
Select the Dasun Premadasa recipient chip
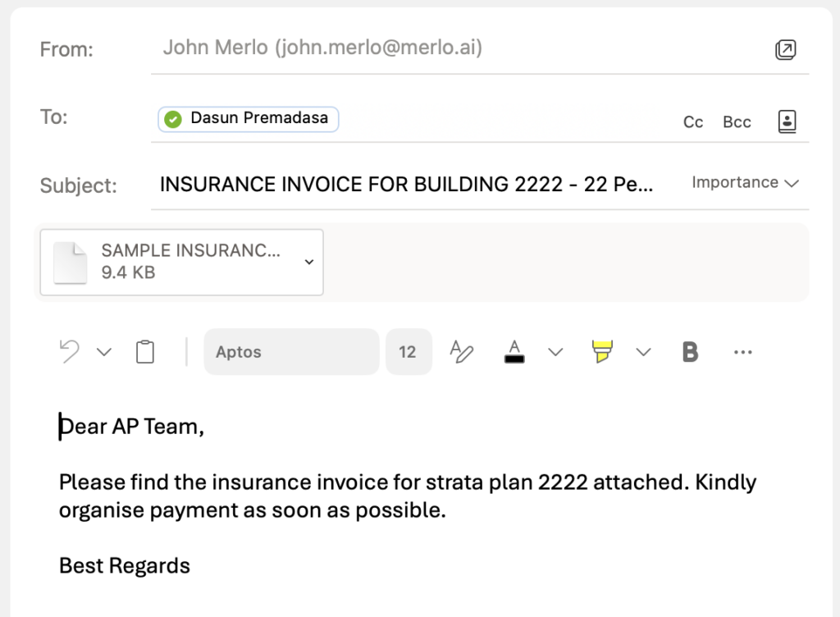248,119
